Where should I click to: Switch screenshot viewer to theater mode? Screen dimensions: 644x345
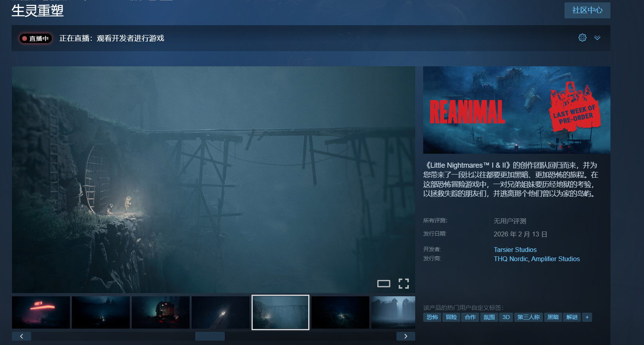point(384,284)
